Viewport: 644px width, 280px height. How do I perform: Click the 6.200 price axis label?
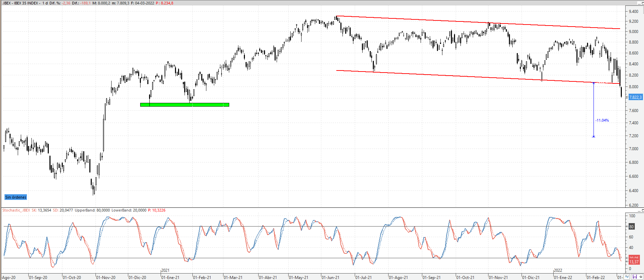(x=633, y=205)
